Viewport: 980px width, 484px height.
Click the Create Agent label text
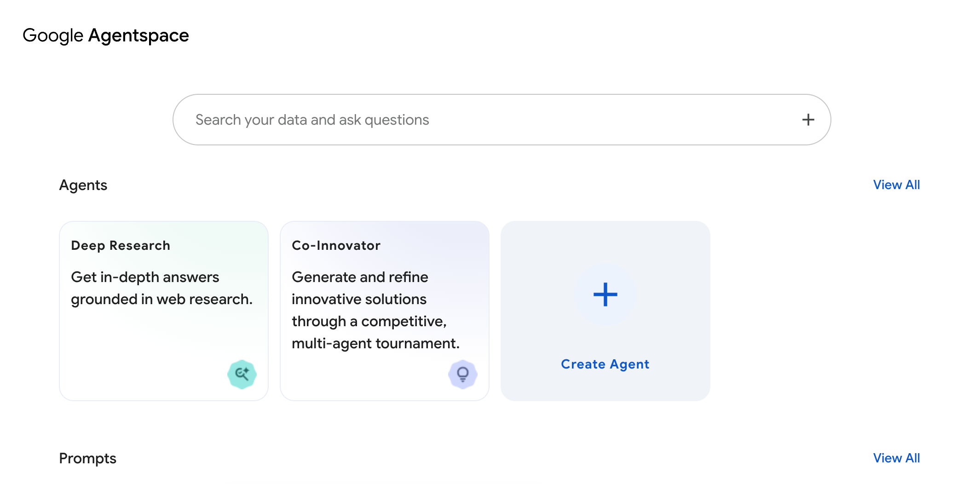tap(605, 363)
